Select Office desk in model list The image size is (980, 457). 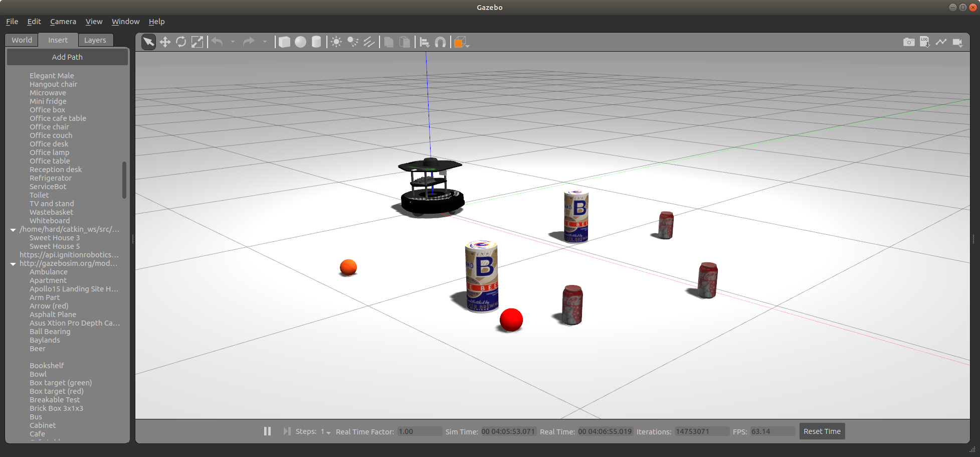(x=49, y=144)
